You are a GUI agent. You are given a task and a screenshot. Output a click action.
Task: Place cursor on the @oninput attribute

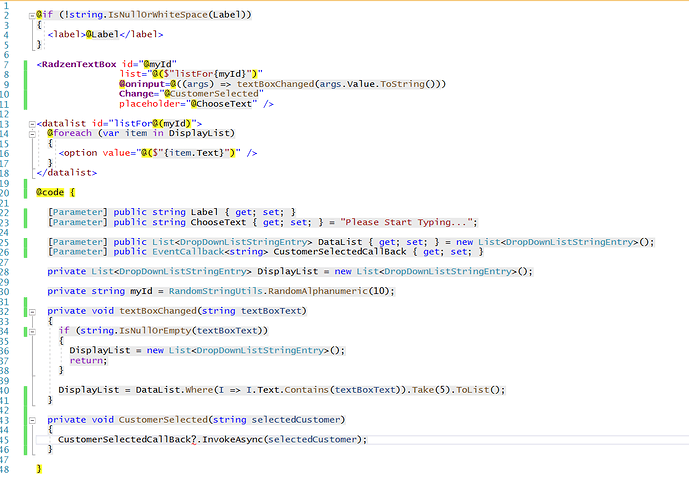click(141, 84)
